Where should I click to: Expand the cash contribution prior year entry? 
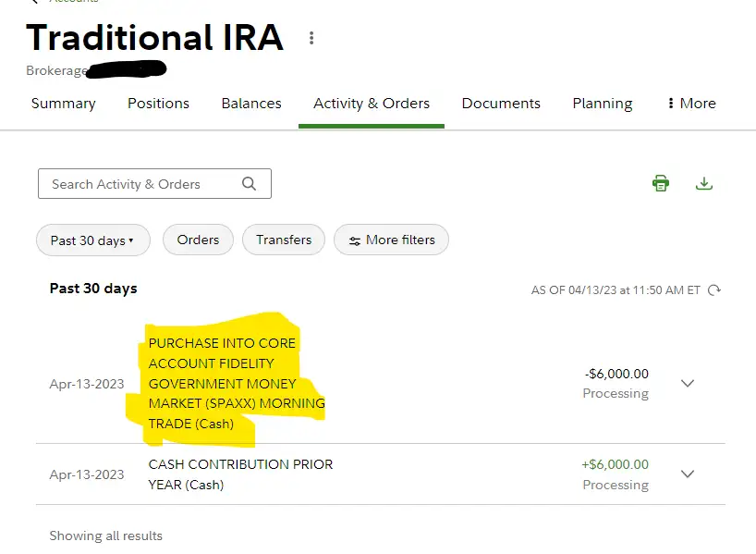click(688, 474)
